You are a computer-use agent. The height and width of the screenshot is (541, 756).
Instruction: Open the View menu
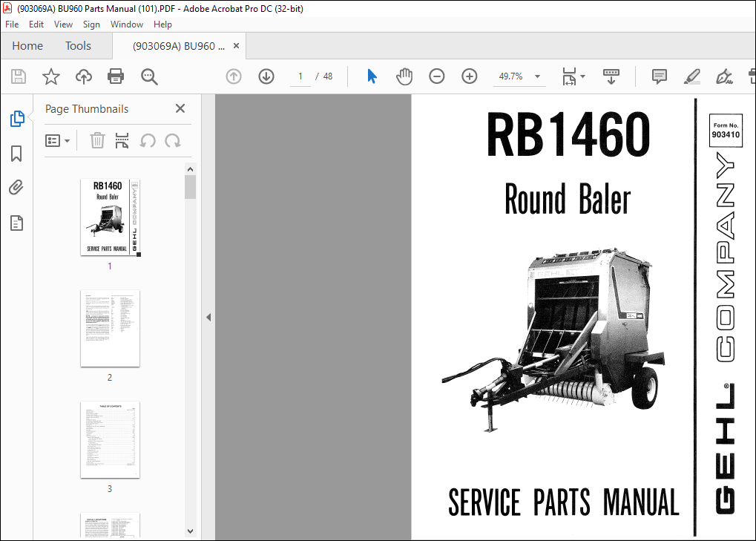[x=63, y=24]
